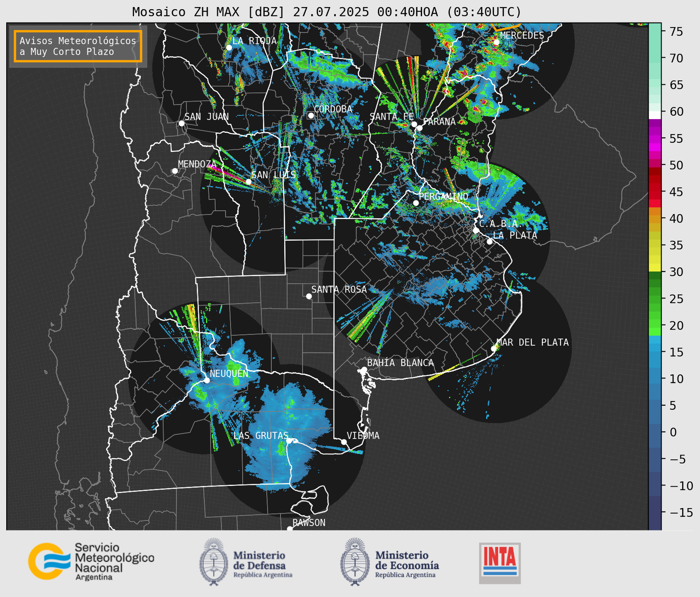Screen dimensions: 700x597
Task: Click the Pergamino city marker dot
Action: point(416,203)
